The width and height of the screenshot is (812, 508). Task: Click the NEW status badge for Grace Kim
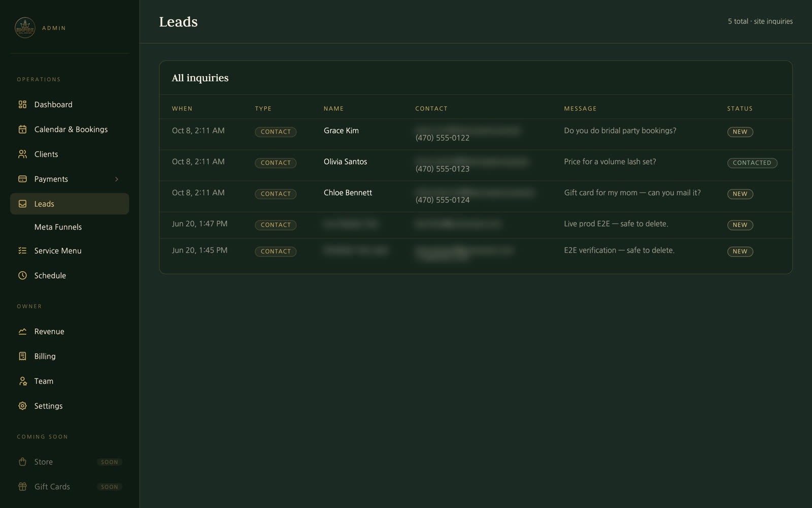click(x=740, y=132)
